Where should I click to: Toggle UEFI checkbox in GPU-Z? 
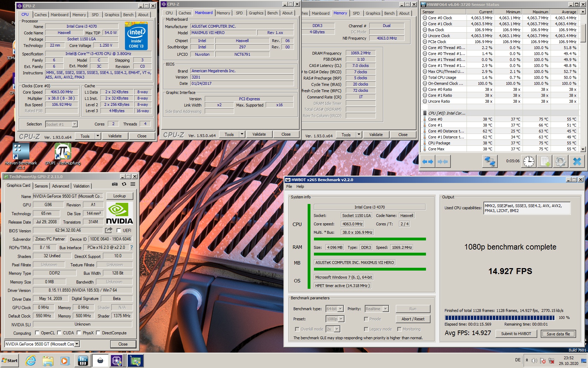(x=119, y=231)
